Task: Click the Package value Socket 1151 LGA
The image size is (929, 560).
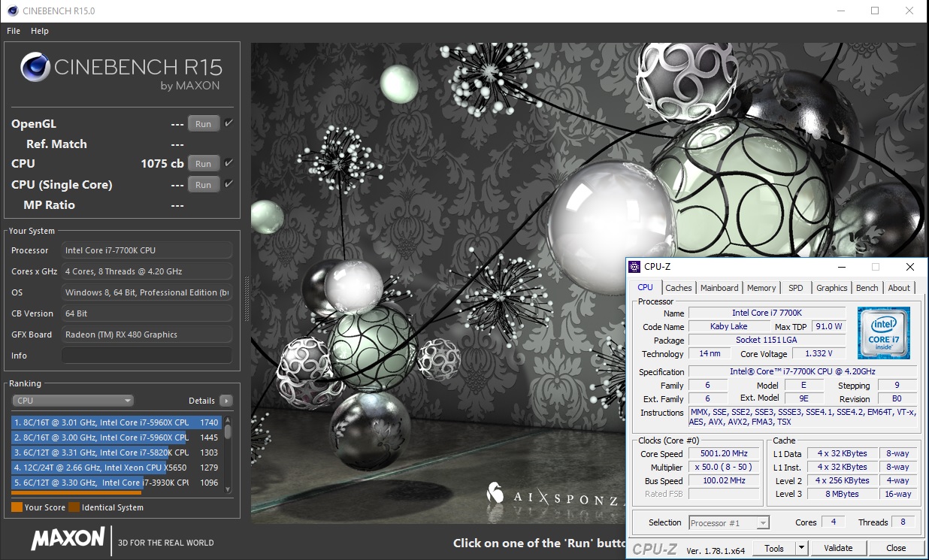Action: tap(767, 341)
